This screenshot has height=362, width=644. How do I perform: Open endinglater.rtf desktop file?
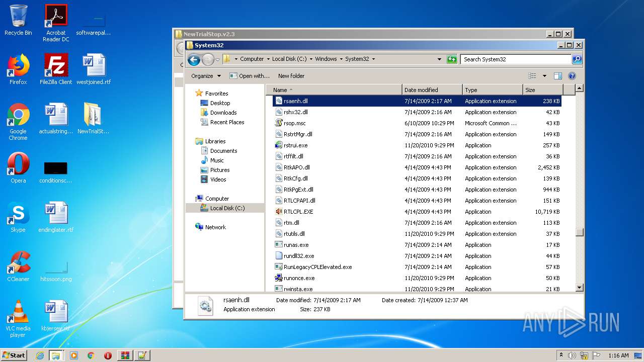[x=56, y=217]
